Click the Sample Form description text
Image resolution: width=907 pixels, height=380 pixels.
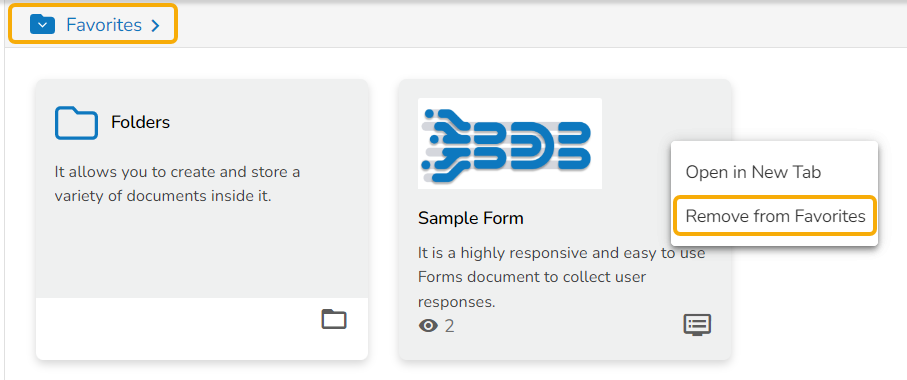(x=561, y=278)
